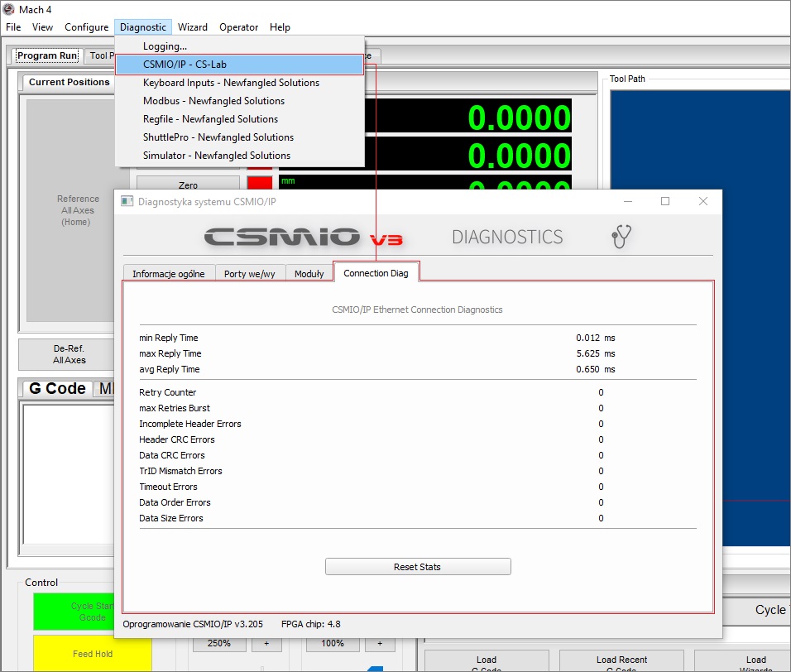Viewport: 791px width, 672px height.
Task: Select Modbus - Newfangled Solutions entry
Action: [x=240, y=101]
